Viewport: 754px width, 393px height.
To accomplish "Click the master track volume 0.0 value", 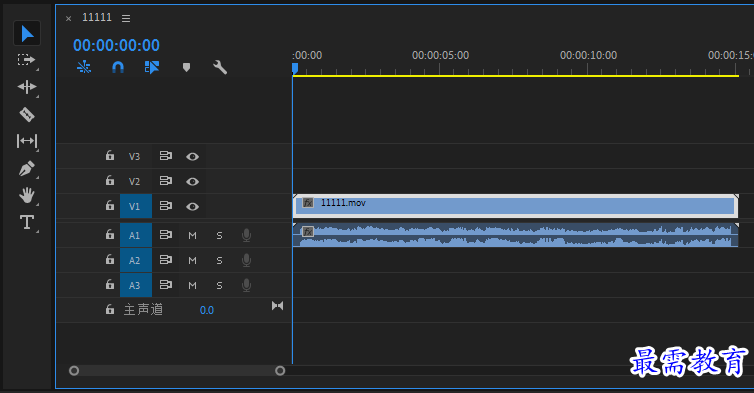I will (x=207, y=310).
